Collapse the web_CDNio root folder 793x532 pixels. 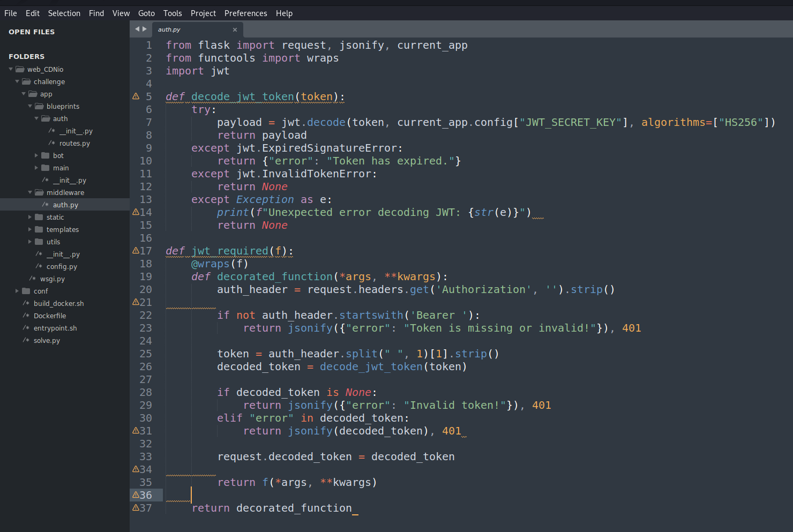point(11,69)
